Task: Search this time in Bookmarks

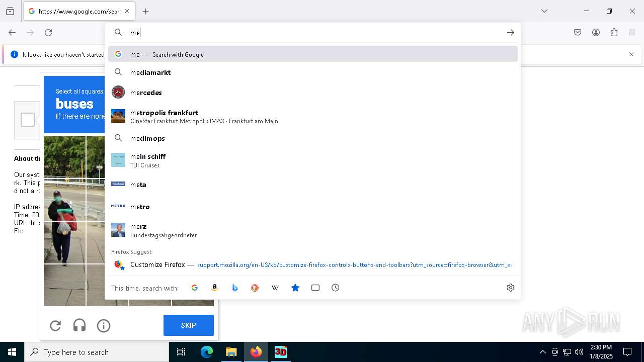Action: [x=295, y=288]
